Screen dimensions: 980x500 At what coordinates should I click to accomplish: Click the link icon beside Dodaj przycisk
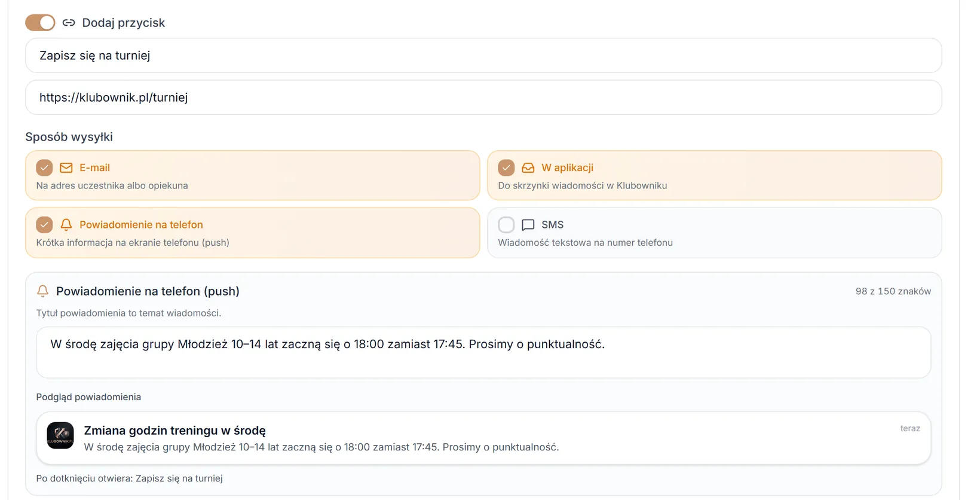click(x=69, y=23)
